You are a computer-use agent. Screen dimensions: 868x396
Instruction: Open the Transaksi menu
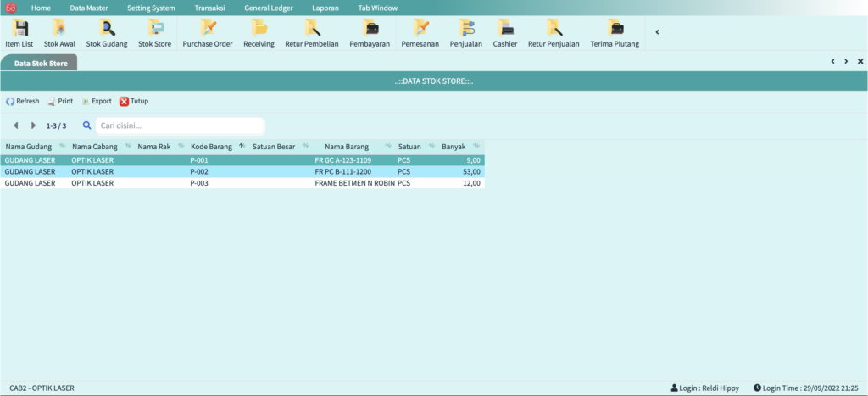[x=209, y=8]
